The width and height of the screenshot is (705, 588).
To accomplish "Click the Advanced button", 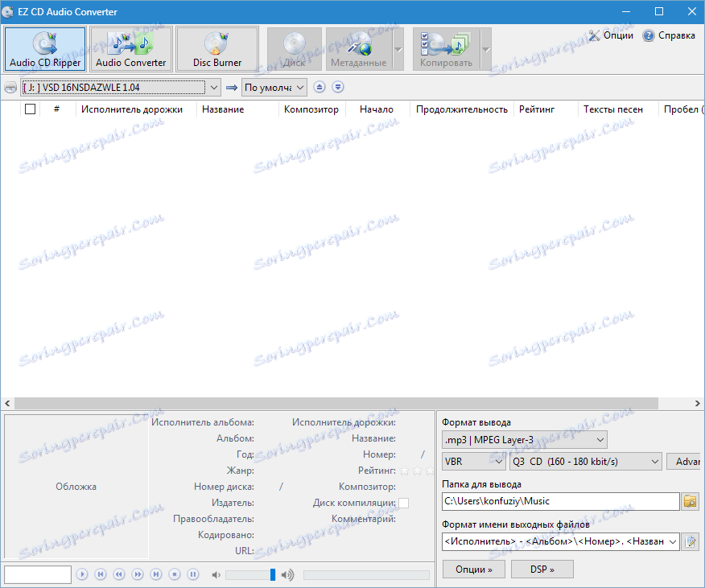I will 683,461.
